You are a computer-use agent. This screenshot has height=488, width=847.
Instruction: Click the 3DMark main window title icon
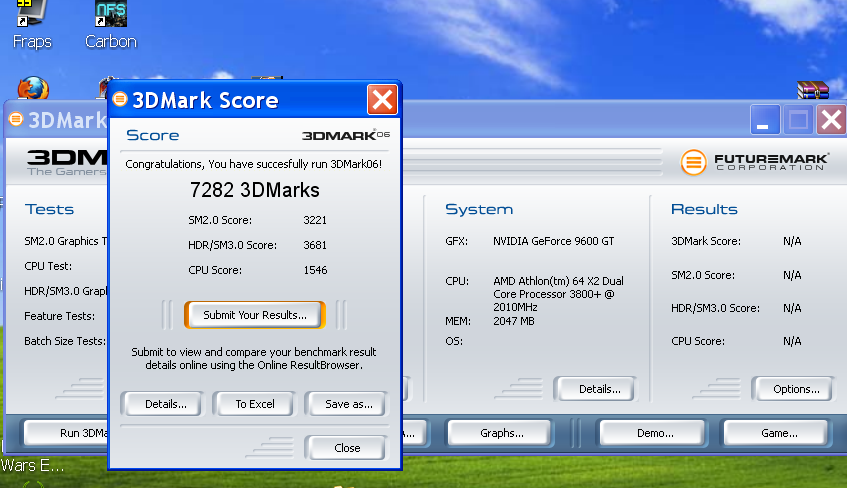(16, 119)
